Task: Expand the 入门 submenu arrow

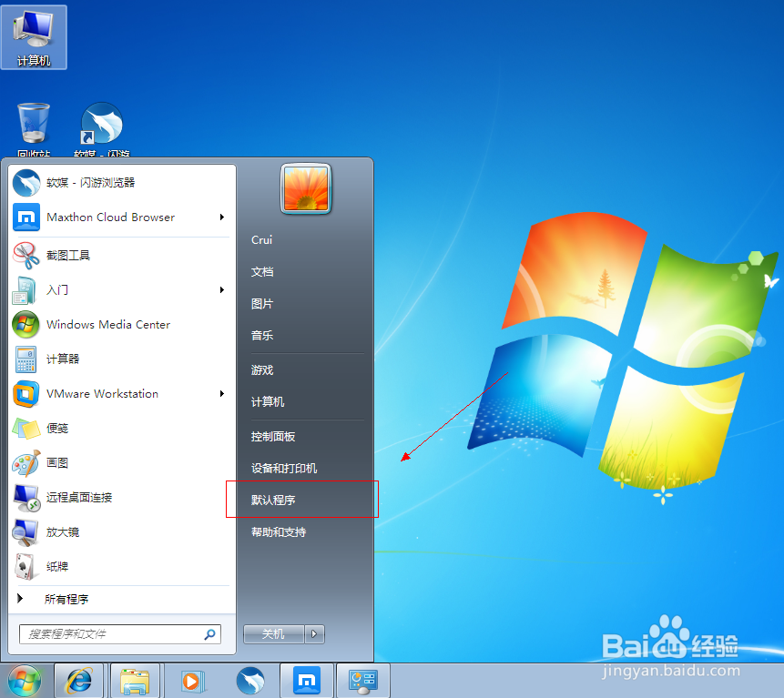Action: coord(222,289)
